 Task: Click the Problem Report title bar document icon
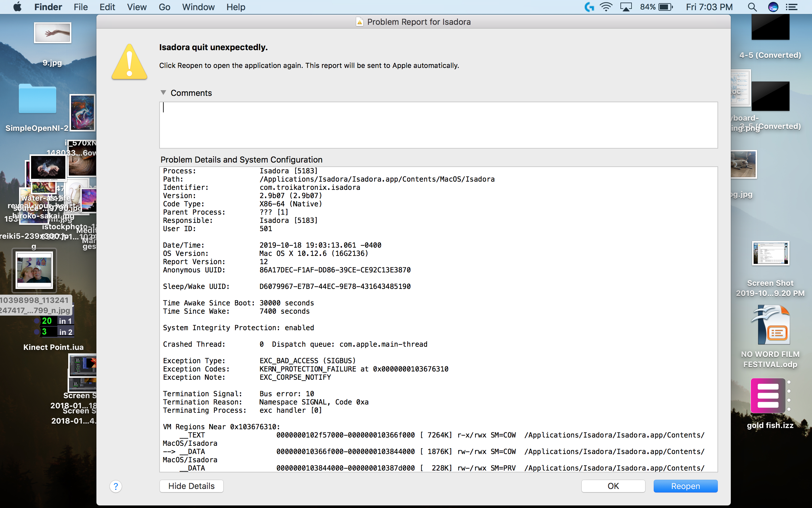tap(359, 22)
